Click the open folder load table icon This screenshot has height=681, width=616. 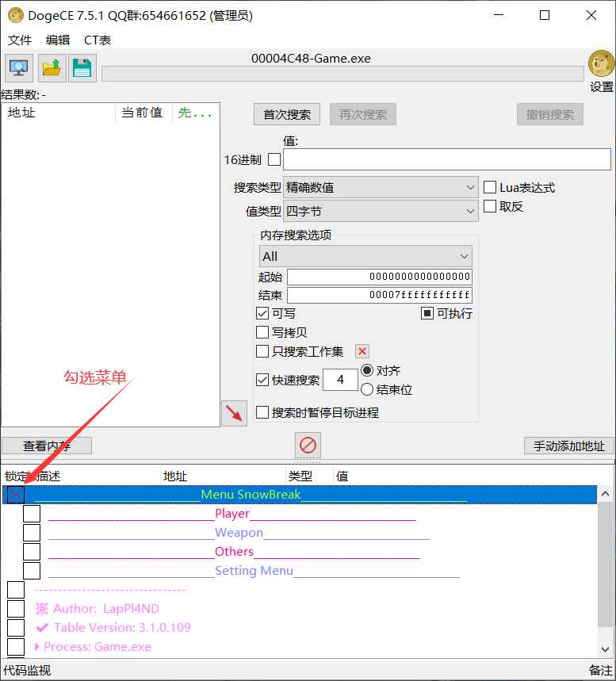coord(52,68)
